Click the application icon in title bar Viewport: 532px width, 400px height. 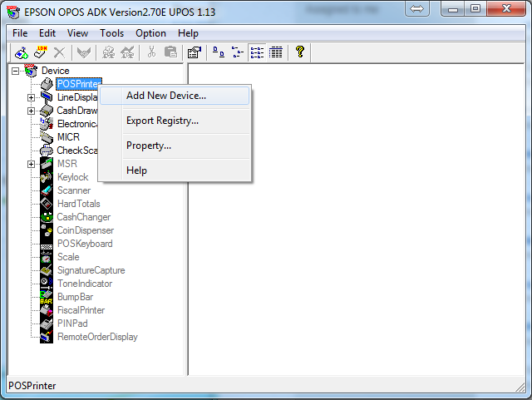(13, 12)
